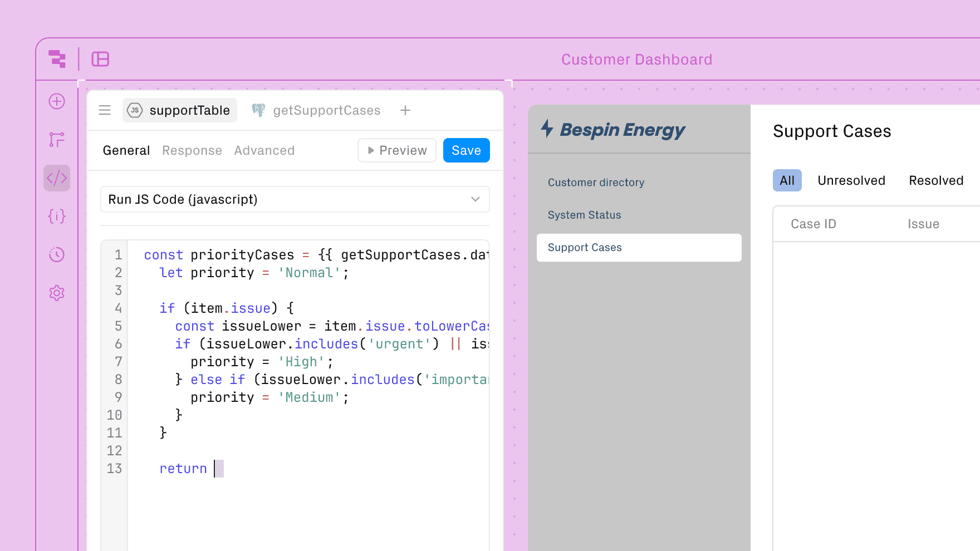
Task: Click the workflow connections icon in sidebar
Action: tap(56, 139)
